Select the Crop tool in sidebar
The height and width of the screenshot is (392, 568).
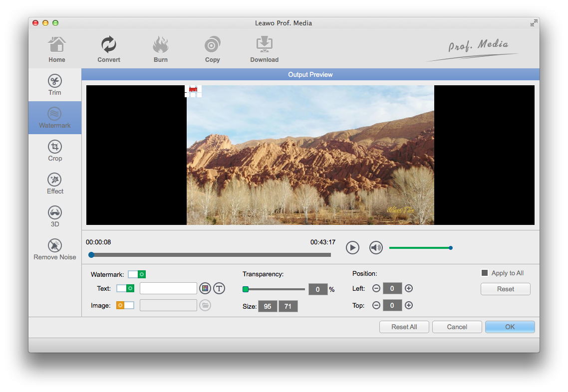pyautogui.click(x=55, y=151)
